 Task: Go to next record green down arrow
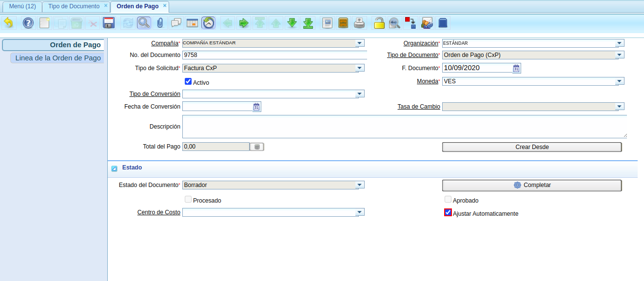(292, 23)
